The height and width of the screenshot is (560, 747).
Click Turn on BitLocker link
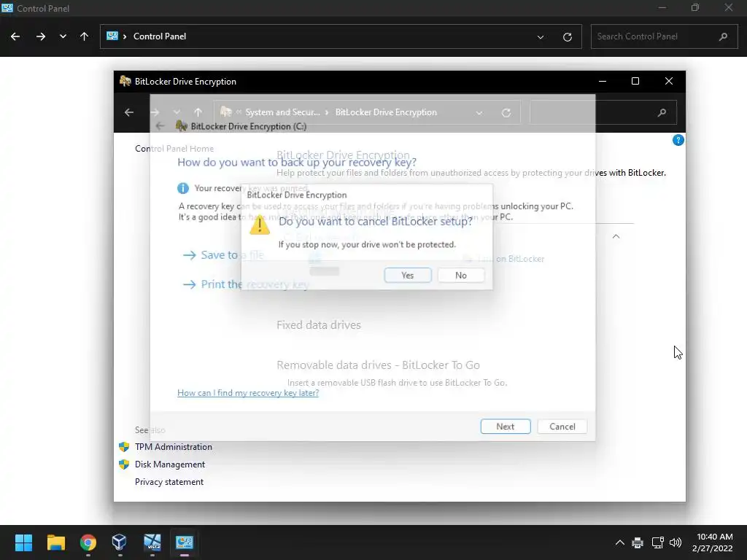pos(510,259)
